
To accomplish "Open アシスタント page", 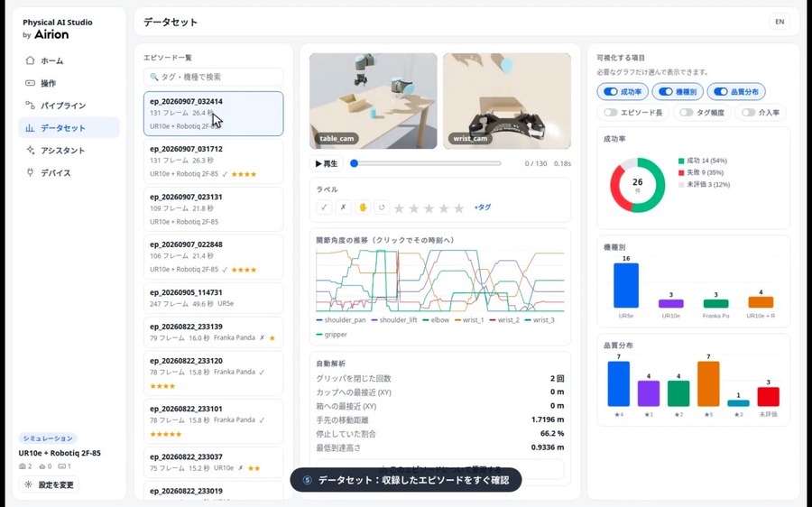I will pyautogui.click(x=69, y=150).
